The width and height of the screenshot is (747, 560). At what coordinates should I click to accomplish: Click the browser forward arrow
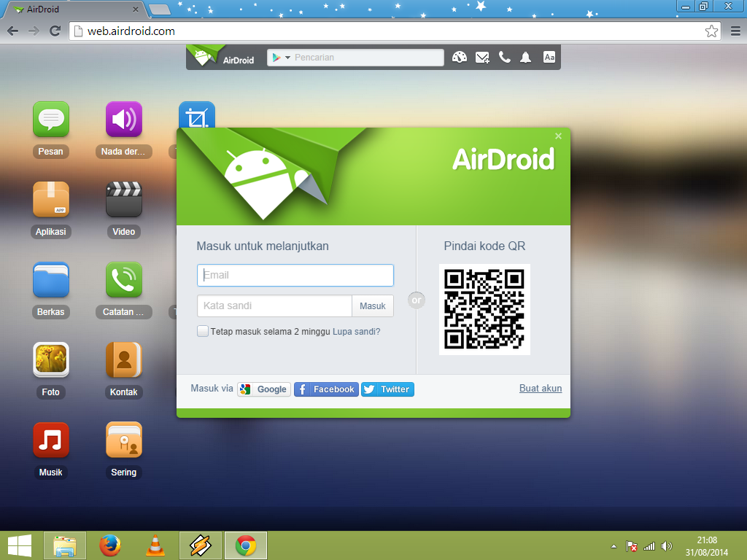(34, 31)
